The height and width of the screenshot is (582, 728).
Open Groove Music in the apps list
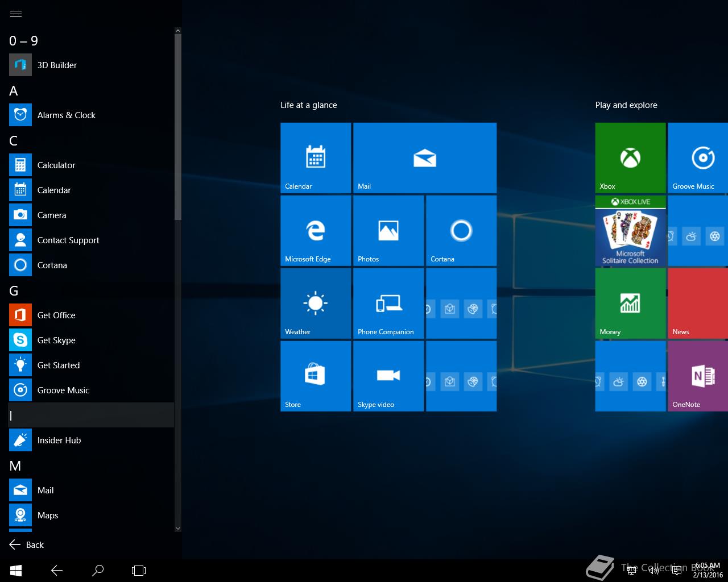(x=91, y=390)
